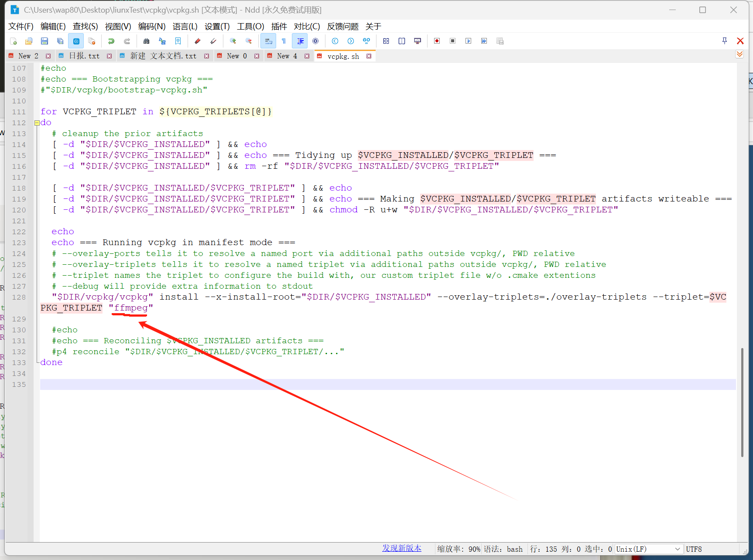Click the red X icon in toolbar

pyautogui.click(x=740, y=41)
